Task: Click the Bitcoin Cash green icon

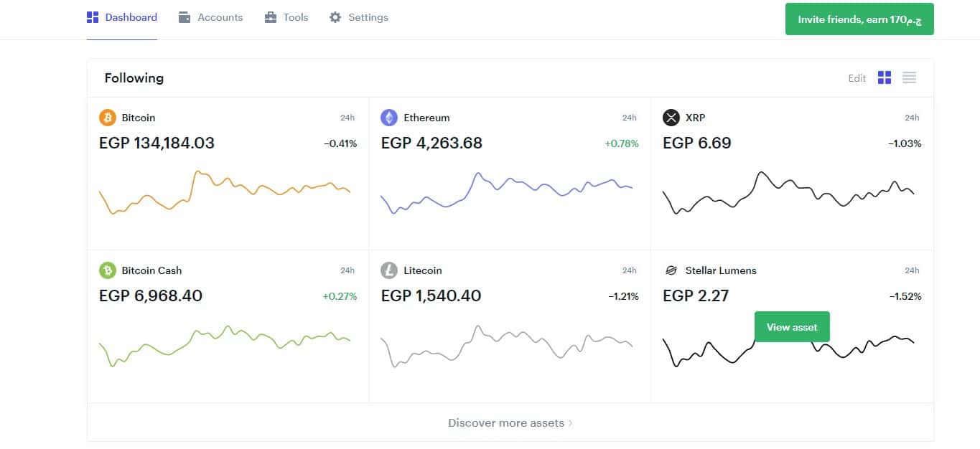Action: [x=108, y=270]
